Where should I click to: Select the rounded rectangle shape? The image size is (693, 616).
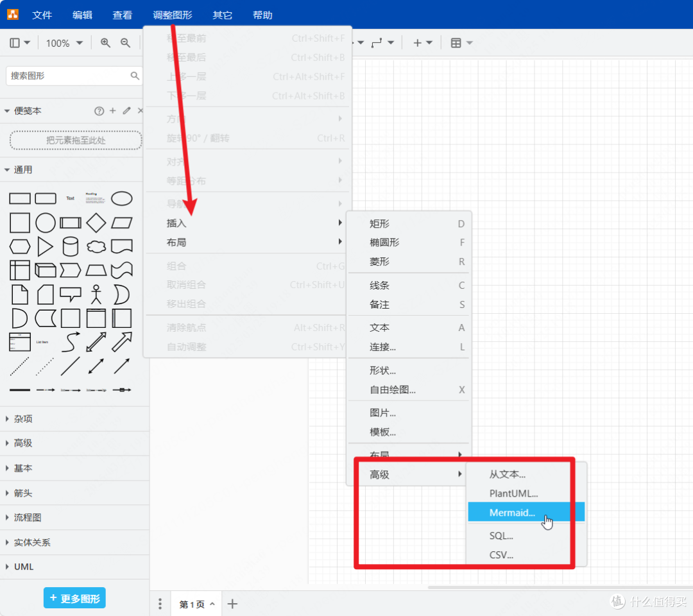45,198
